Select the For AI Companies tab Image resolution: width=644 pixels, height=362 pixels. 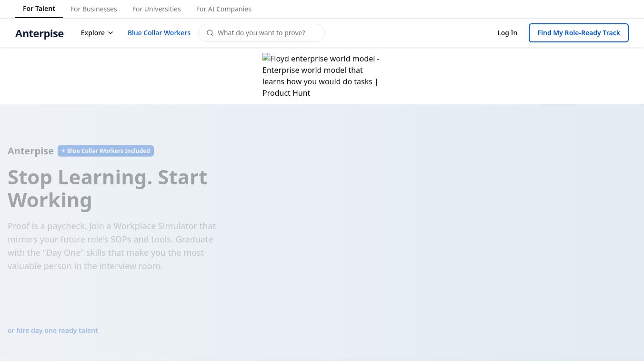[x=224, y=9]
